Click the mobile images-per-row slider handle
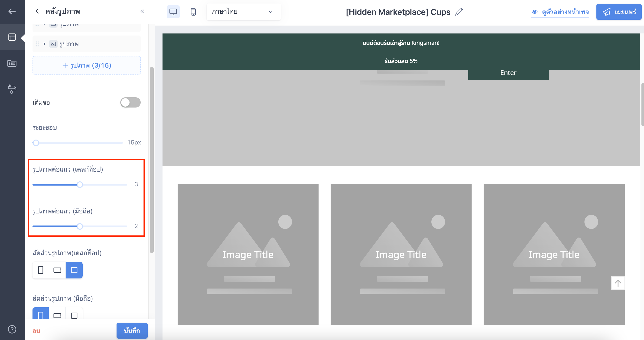Viewport: 644px width, 340px height. pyautogui.click(x=80, y=226)
